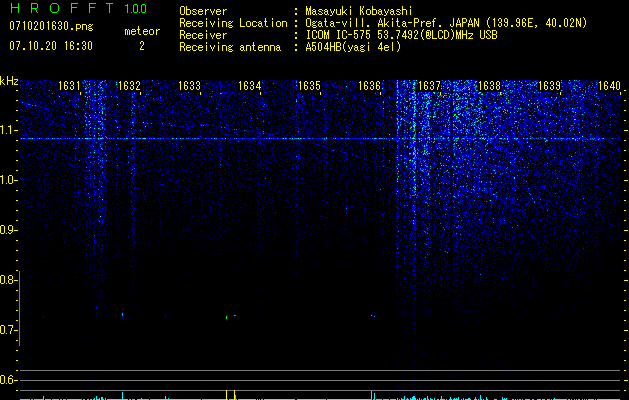Click the 1635 time marker
The height and width of the screenshot is (400, 629).
point(309,86)
